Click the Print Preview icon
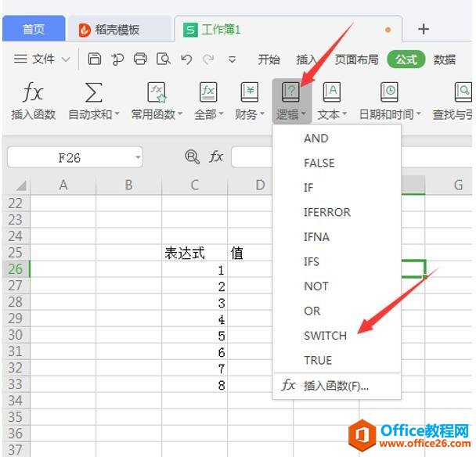The image size is (476, 457). pyautogui.click(x=164, y=59)
